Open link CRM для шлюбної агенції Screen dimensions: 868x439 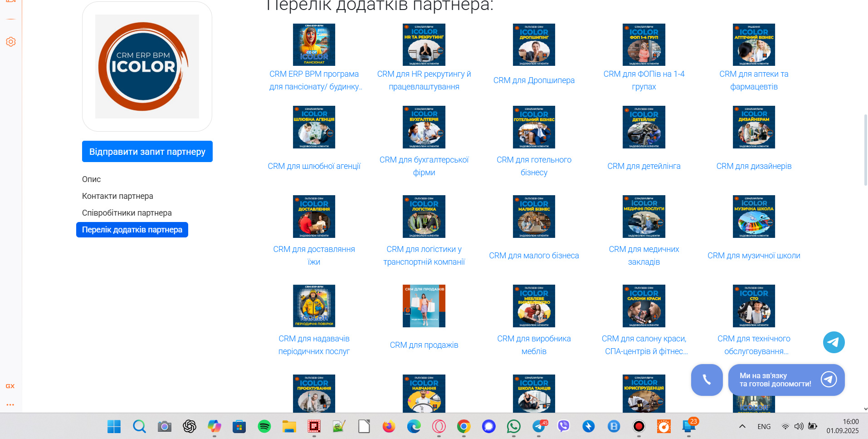pyautogui.click(x=314, y=166)
